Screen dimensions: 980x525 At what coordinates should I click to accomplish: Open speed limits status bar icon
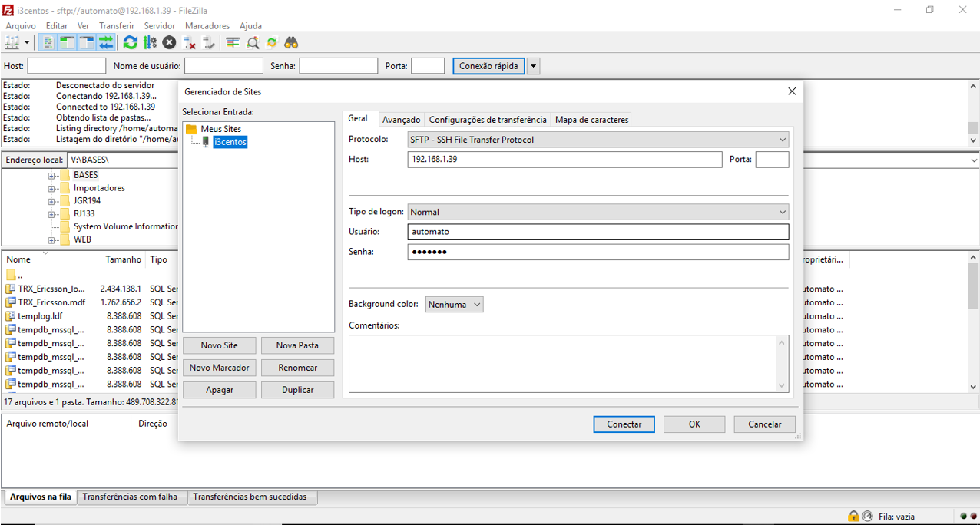pos(868,517)
